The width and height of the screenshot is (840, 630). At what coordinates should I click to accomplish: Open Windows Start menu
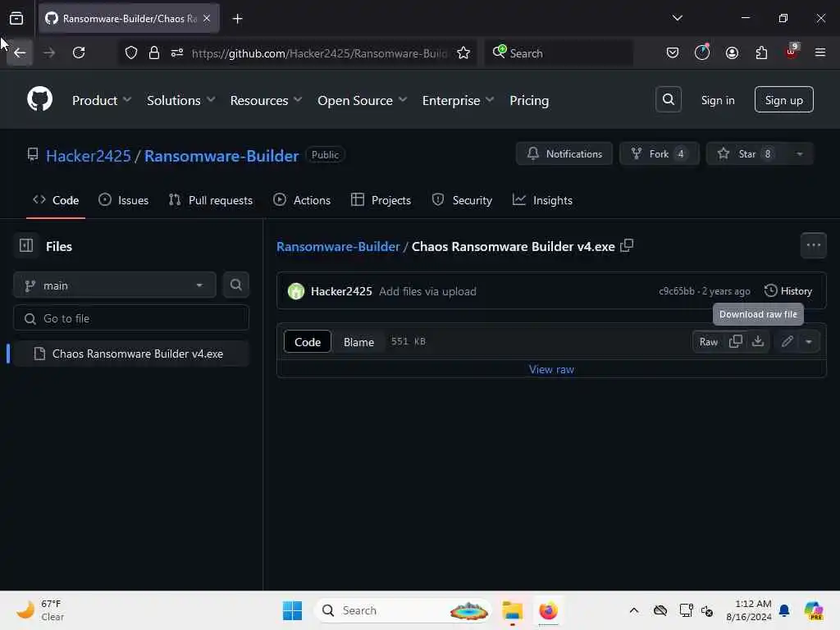pyautogui.click(x=292, y=610)
